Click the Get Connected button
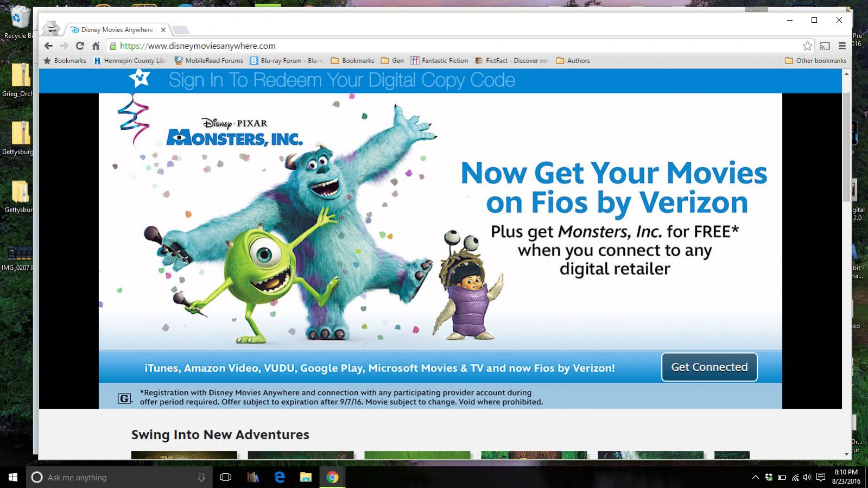 (709, 367)
